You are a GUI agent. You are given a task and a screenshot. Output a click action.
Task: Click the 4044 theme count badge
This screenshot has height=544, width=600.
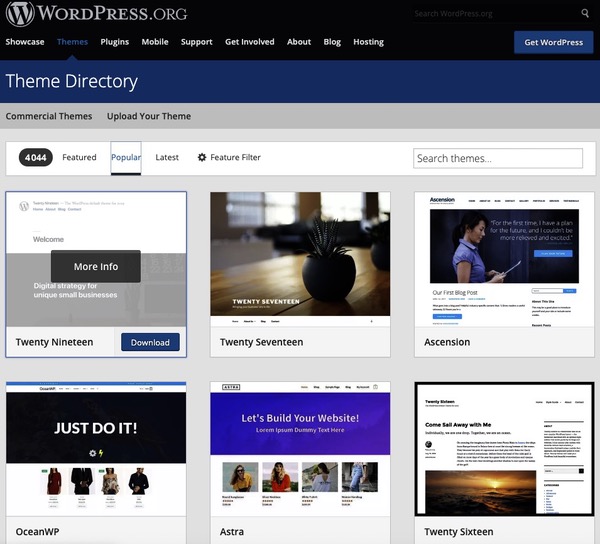pyautogui.click(x=36, y=157)
